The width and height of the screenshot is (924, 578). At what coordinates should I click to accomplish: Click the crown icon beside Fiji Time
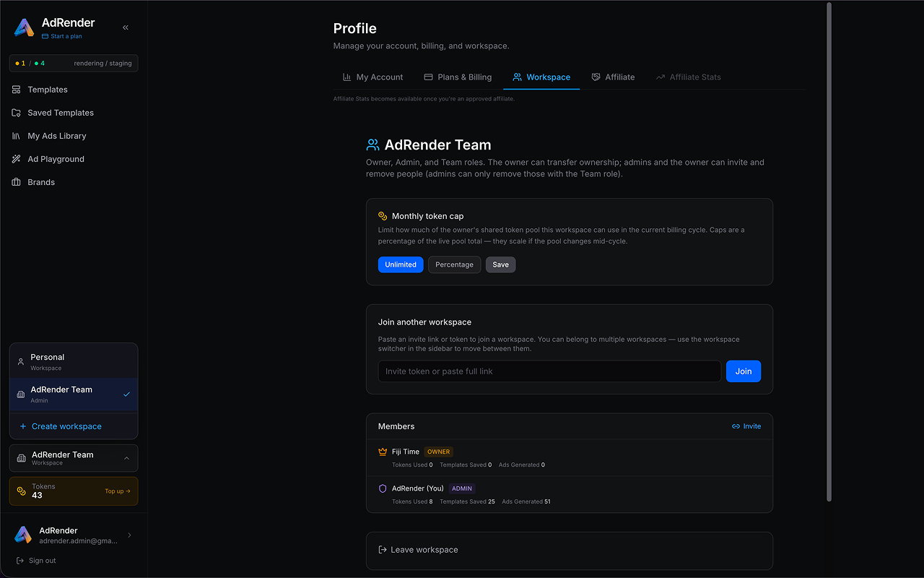pyautogui.click(x=383, y=452)
